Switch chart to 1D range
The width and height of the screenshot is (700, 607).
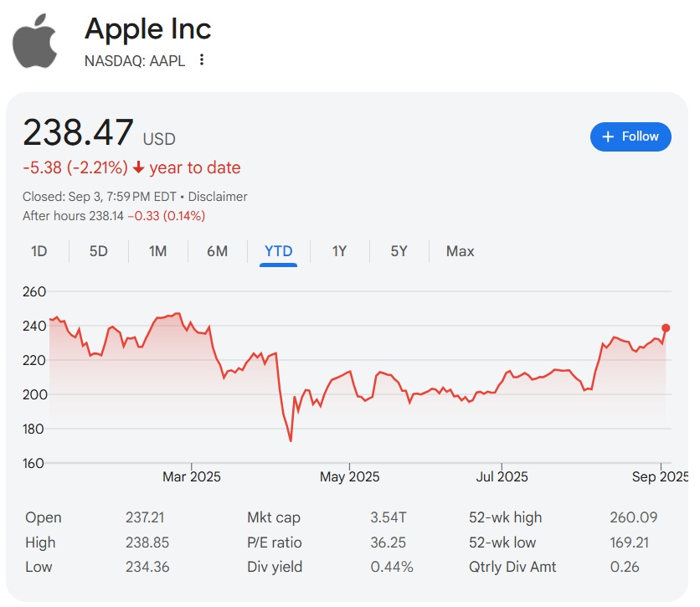(39, 251)
